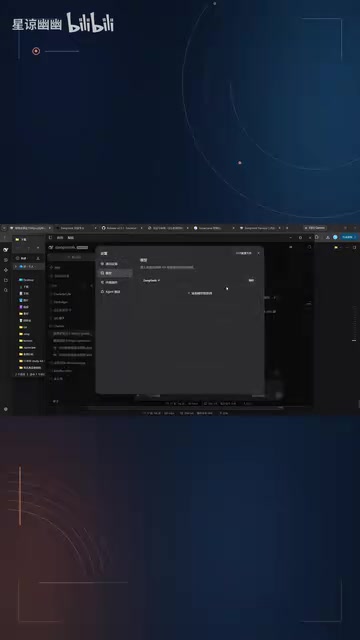Expand the tree arrow in file explorer
This screenshot has width=360, height=640.
16,267
